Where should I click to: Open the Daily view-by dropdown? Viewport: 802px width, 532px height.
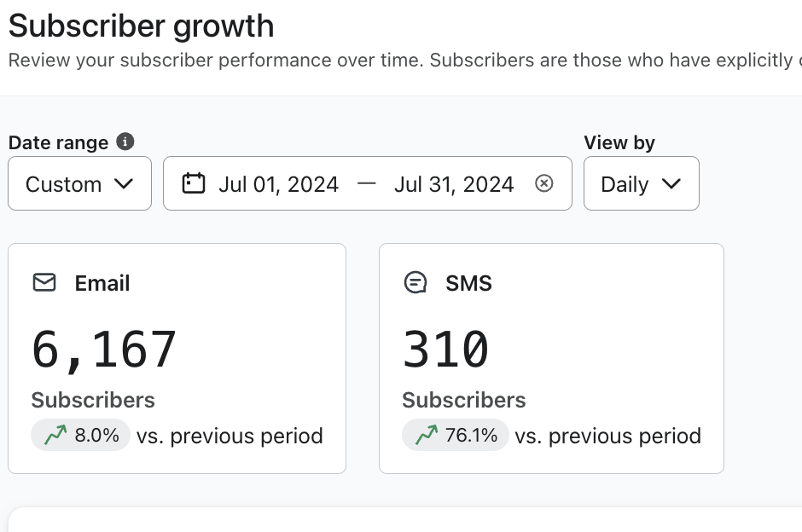click(x=641, y=183)
